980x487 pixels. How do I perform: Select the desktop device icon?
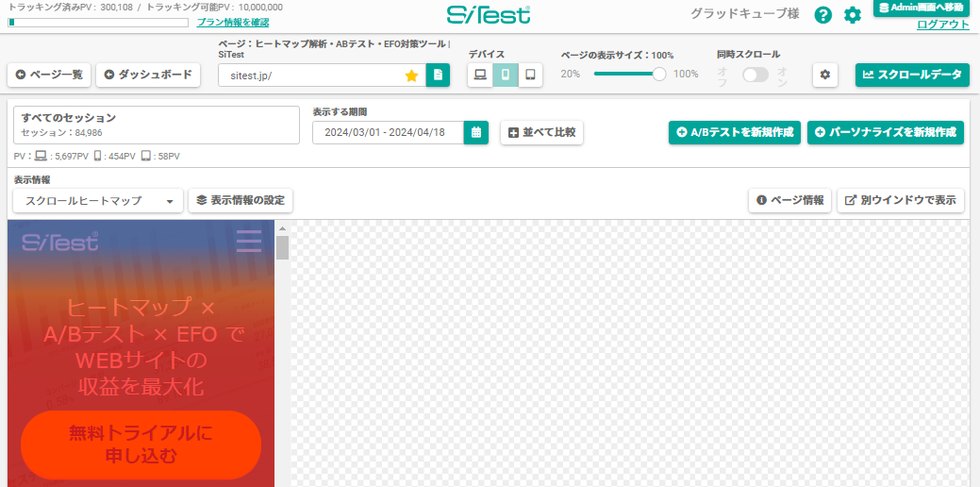tap(480, 75)
